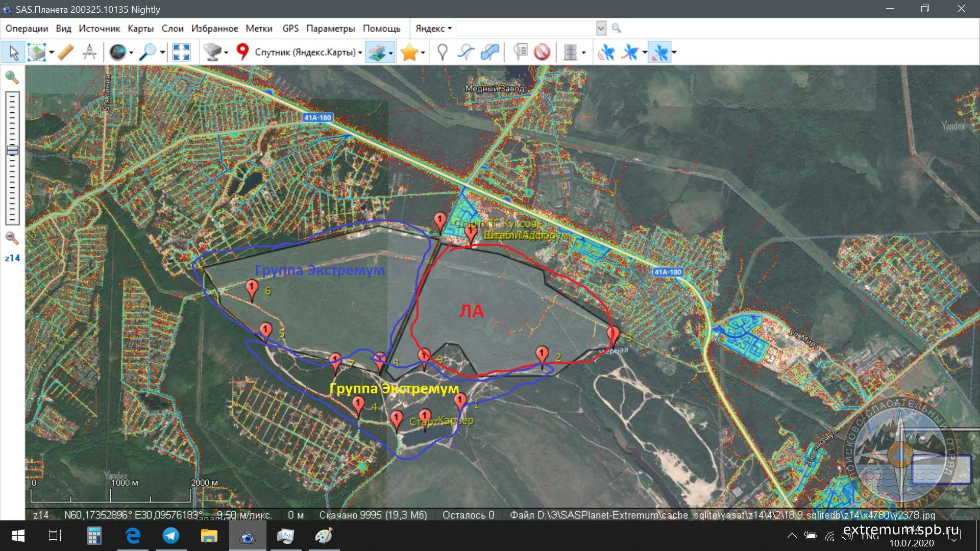The width and height of the screenshot is (980, 551).
Task: Toggle the GPS satellite connect button
Action: 606,52
